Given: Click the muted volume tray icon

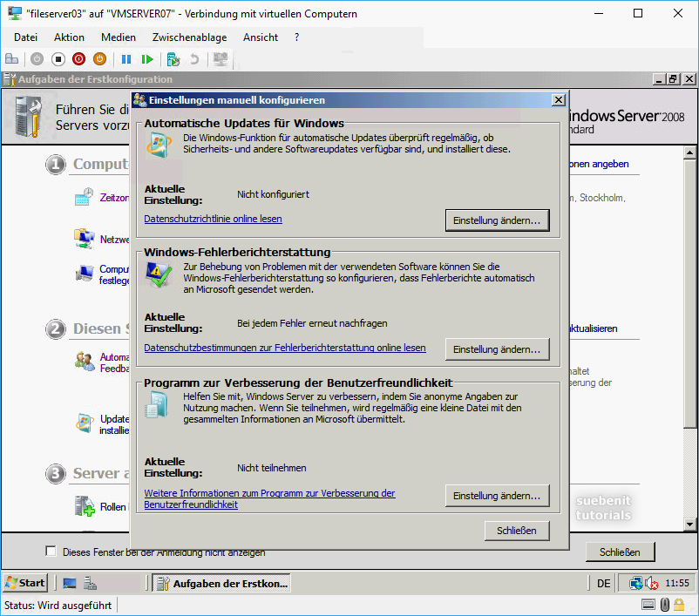Looking at the screenshot, I should 651,583.
